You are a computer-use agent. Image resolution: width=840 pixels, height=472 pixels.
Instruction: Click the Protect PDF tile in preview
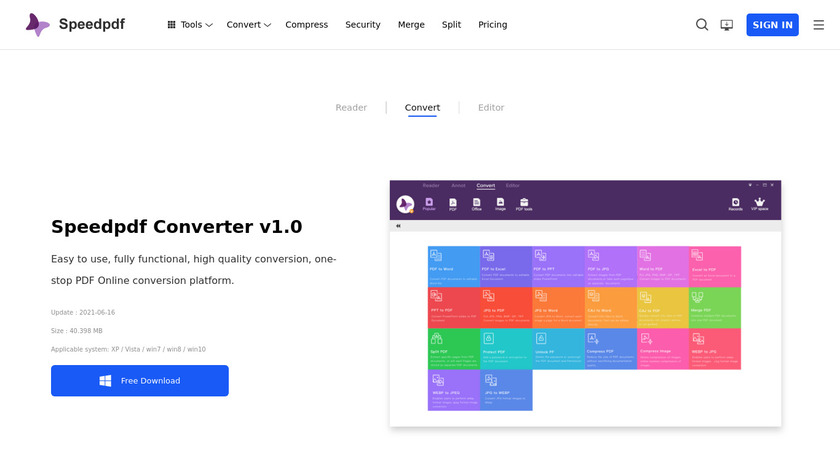pyautogui.click(x=506, y=349)
